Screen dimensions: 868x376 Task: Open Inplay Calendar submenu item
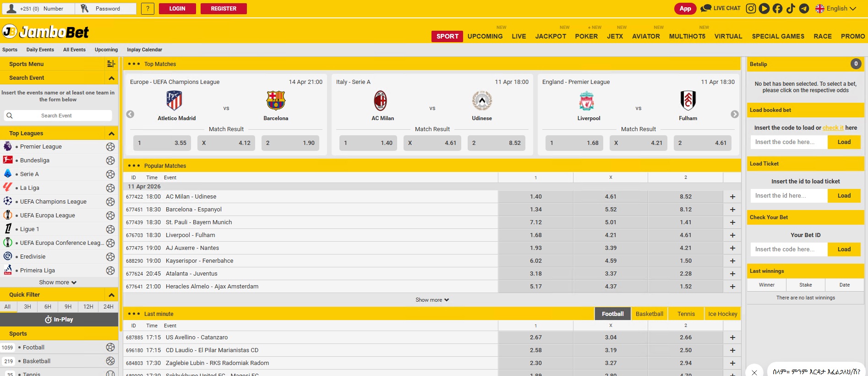pyautogui.click(x=144, y=50)
